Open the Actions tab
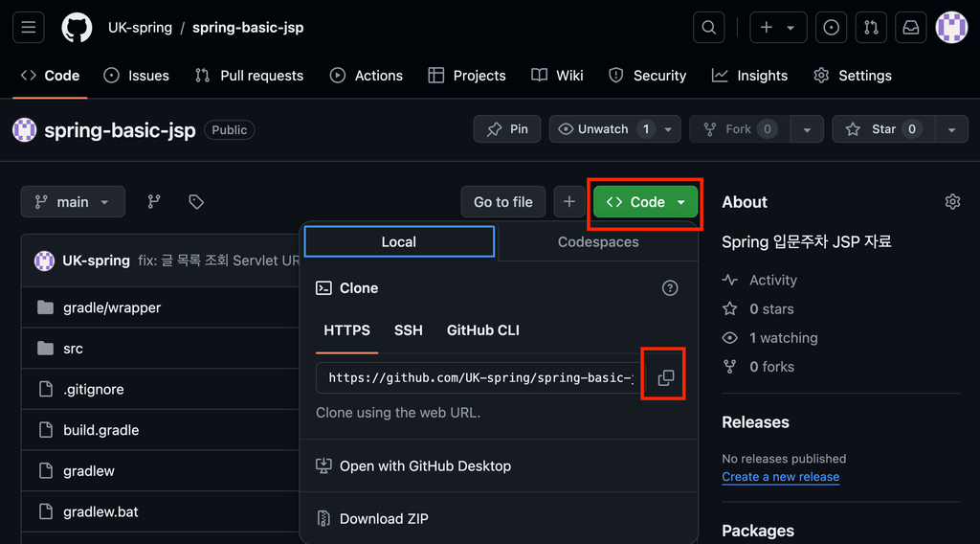Viewport: 980px width, 544px height. tap(367, 76)
